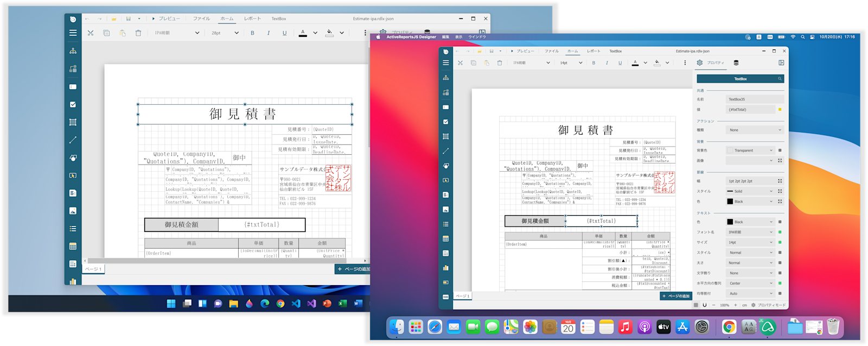Viewport: 868px width, 346px height.
Task: Toggle Underline in Windows designer toolbar
Action: [284, 33]
